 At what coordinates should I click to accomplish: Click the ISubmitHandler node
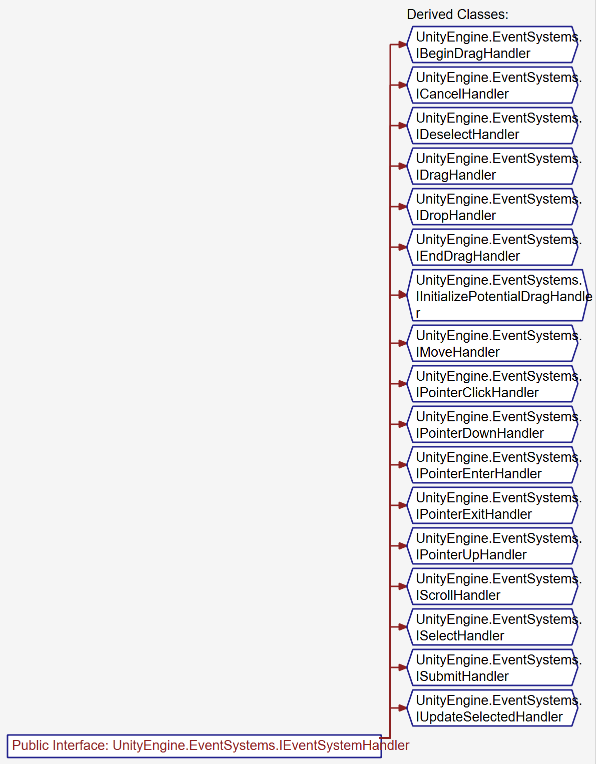493,667
